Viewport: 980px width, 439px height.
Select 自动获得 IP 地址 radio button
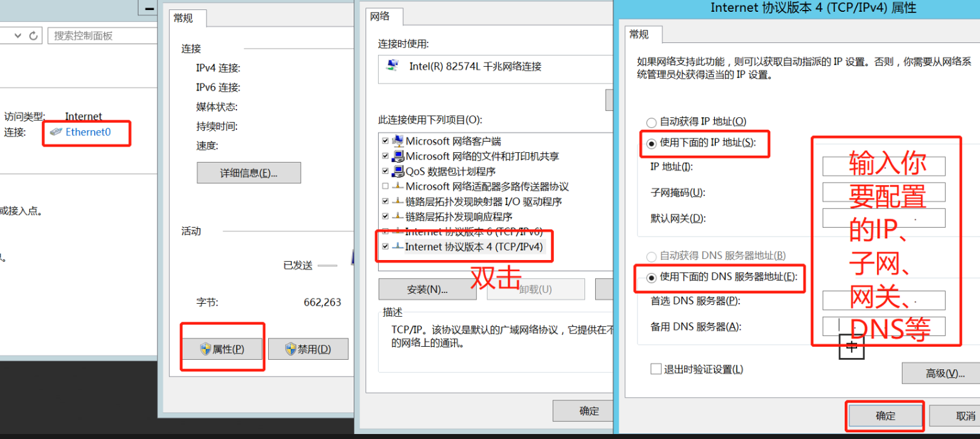coord(651,122)
